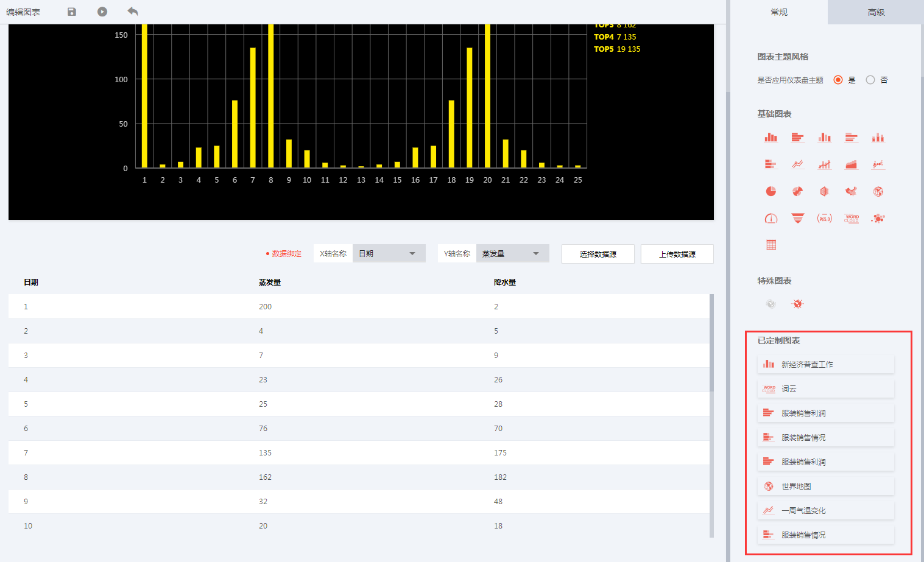Open the Y轴名称 dropdown showing 蒸发量
This screenshot has height=562, width=924.
click(x=513, y=253)
